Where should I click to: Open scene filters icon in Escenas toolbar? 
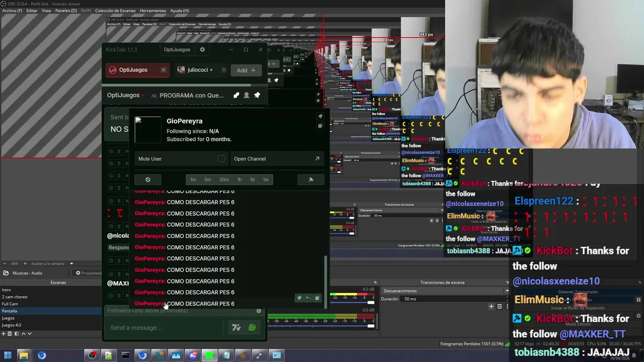(16, 334)
